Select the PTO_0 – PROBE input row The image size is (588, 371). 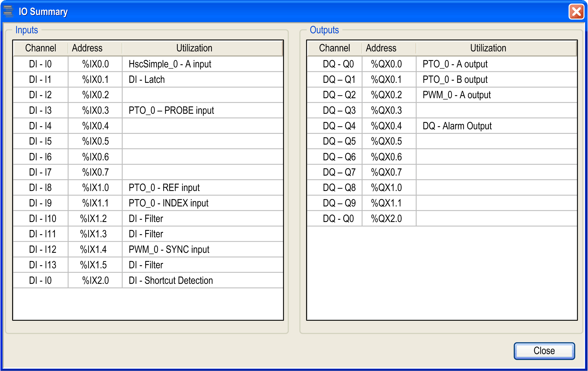(171, 110)
